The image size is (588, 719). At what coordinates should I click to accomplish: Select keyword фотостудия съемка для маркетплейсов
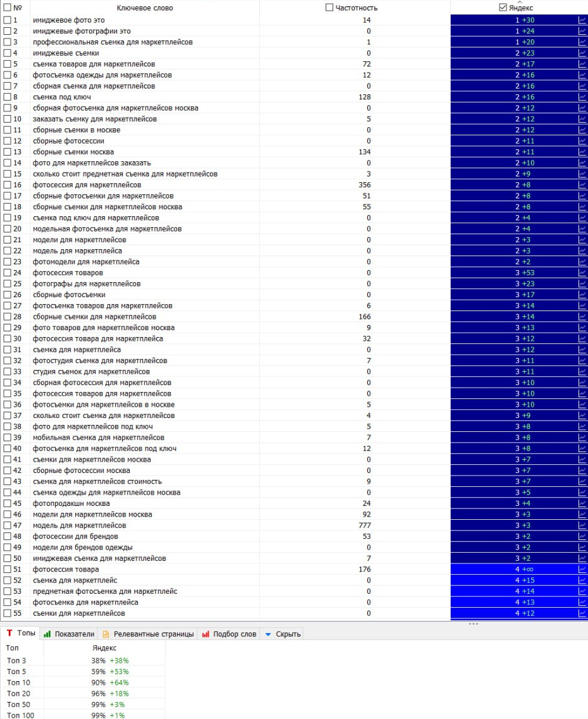(100, 361)
